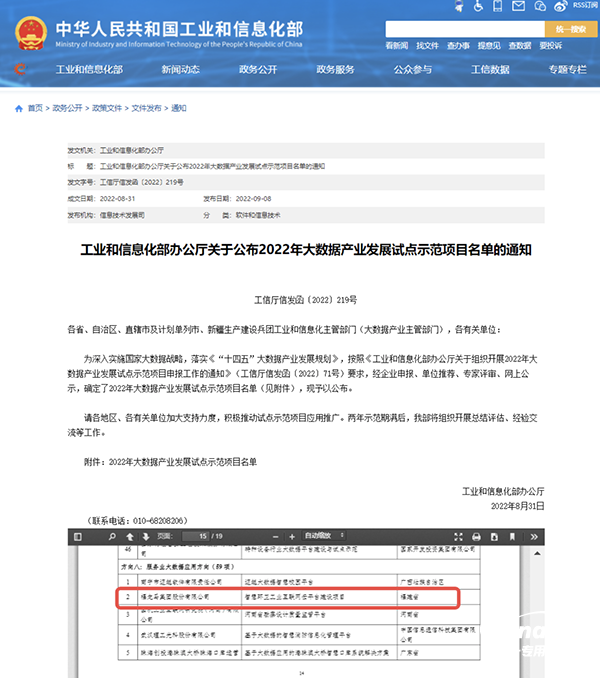Open 工信数据 nav menu

point(490,69)
